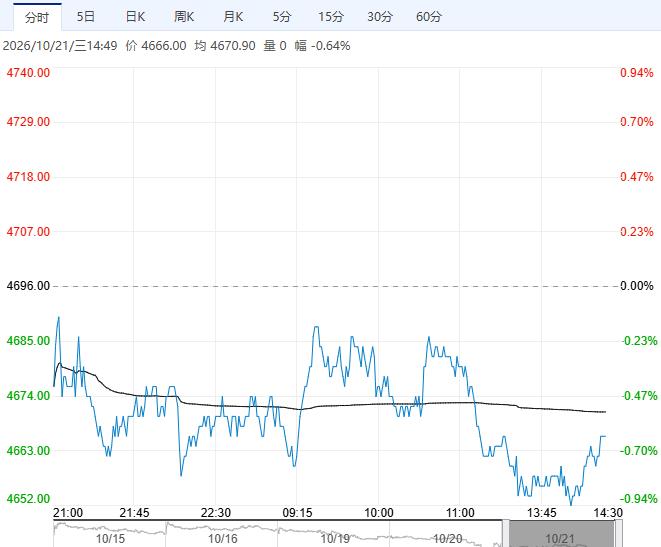Click the 4740.00 top price label
This screenshot has width=661, height=547.
point(28,72)
